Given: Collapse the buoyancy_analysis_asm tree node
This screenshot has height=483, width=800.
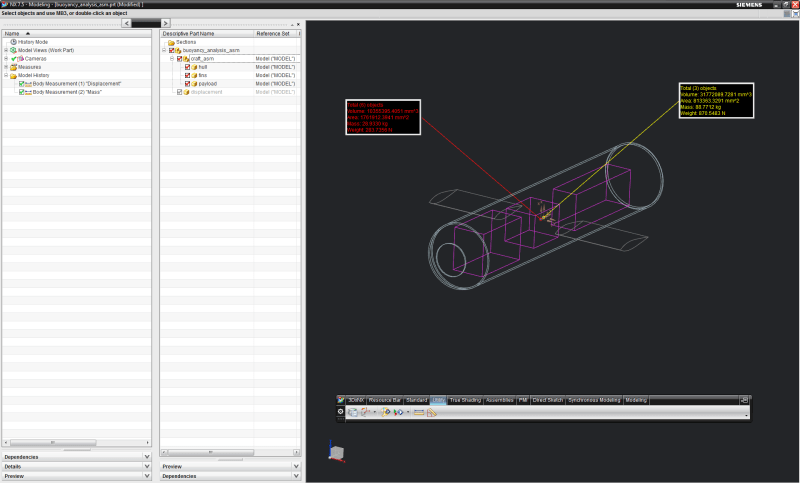Looking at the screenshot, I should (x=164, y=50).
